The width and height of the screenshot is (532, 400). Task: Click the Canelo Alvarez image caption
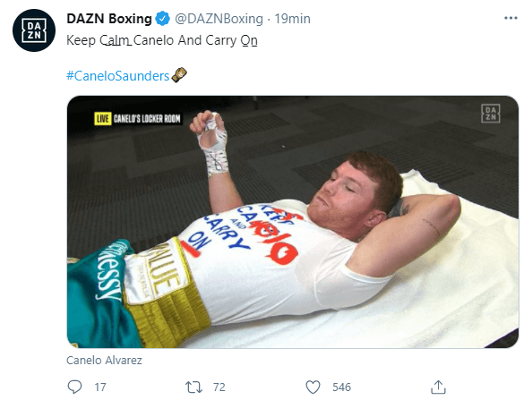[104, 360]
